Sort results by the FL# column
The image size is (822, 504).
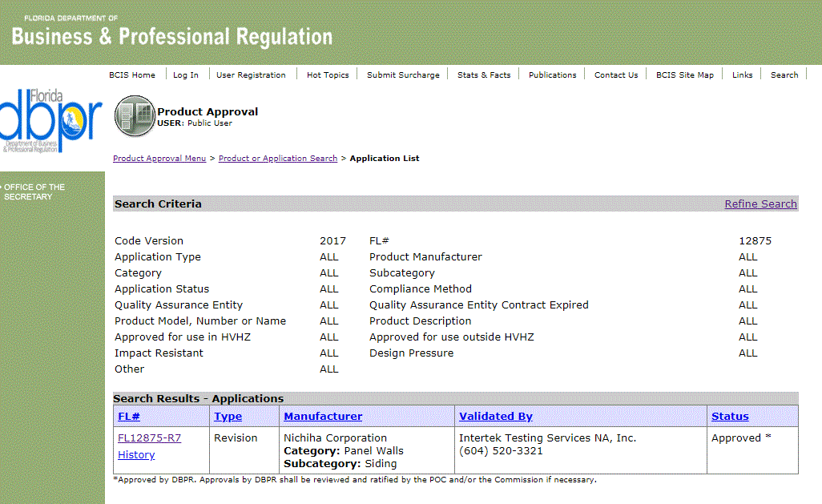129,417
